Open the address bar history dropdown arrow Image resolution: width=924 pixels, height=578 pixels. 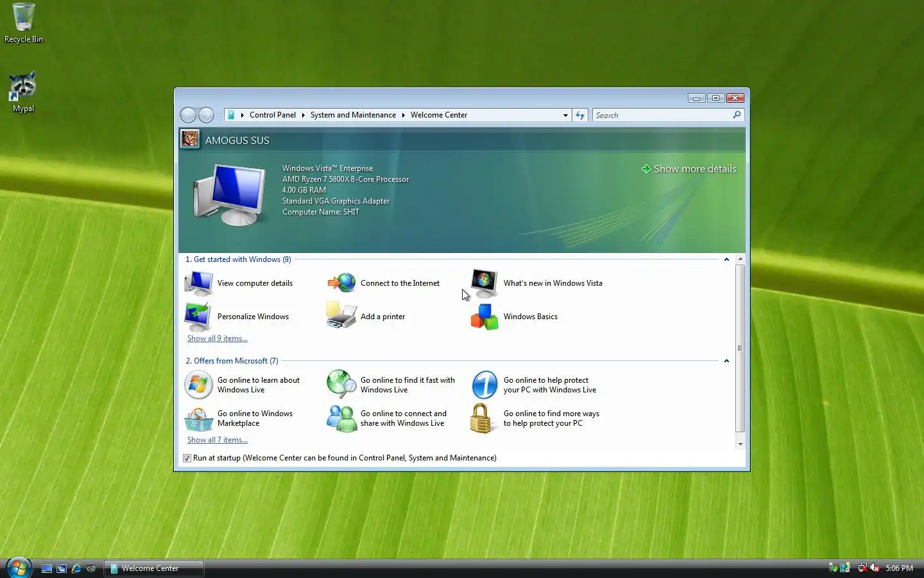(x=565, y=115)
